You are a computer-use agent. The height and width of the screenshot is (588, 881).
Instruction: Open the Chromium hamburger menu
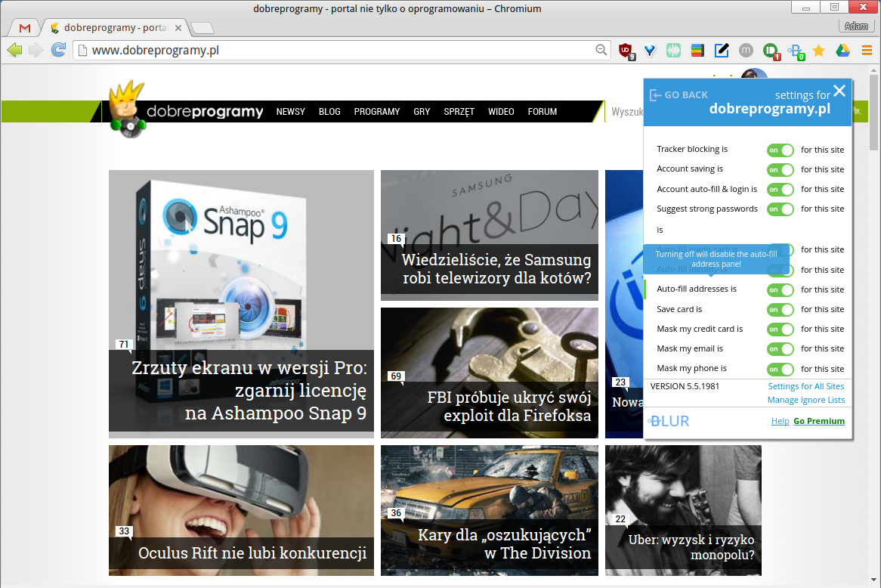coord(867,51)
